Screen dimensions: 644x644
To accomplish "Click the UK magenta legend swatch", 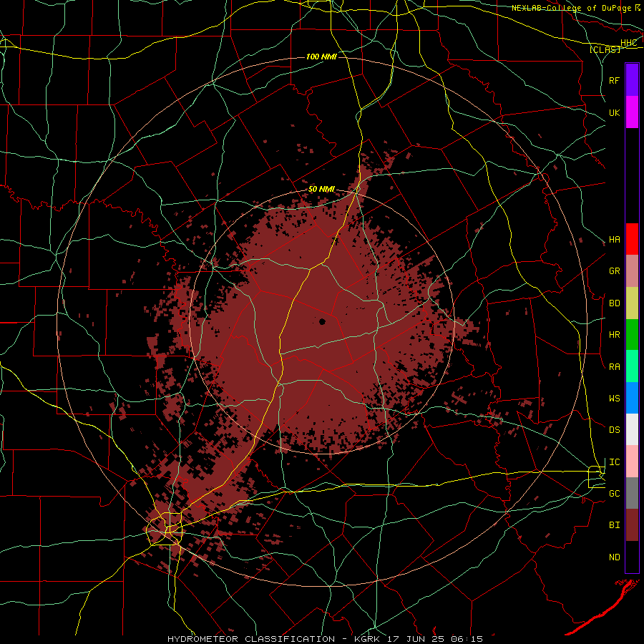I will (x=632, y=112).
